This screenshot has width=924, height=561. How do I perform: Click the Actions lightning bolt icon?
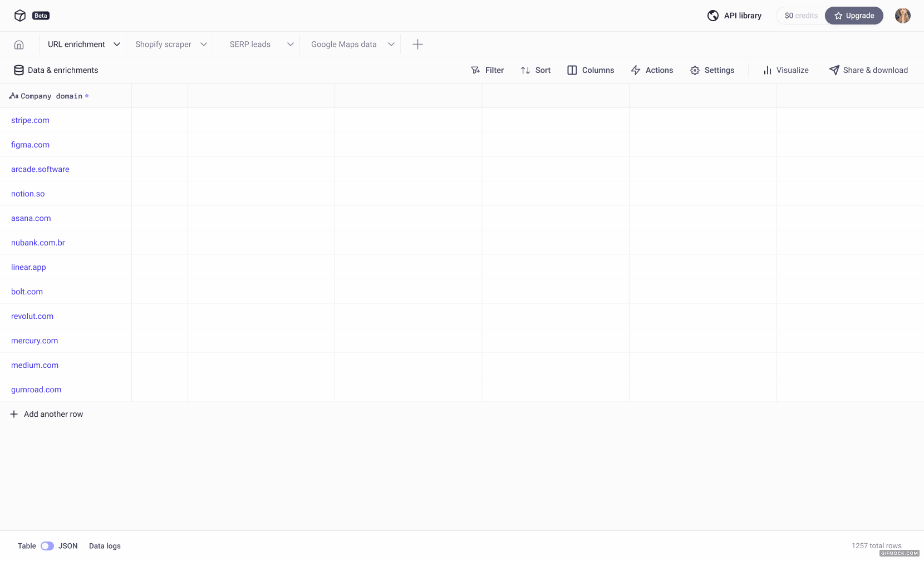(636, 70)
